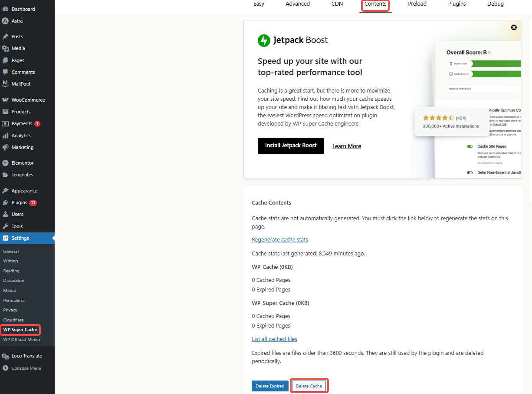Switch to the Advanced tab
The width and height of the screenshot is (532, 394).
pos(297,4)
